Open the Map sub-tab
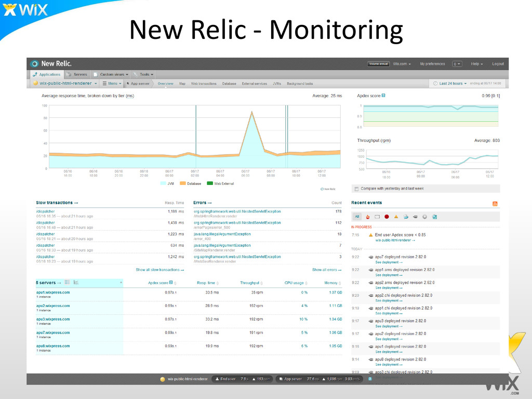 182,84
